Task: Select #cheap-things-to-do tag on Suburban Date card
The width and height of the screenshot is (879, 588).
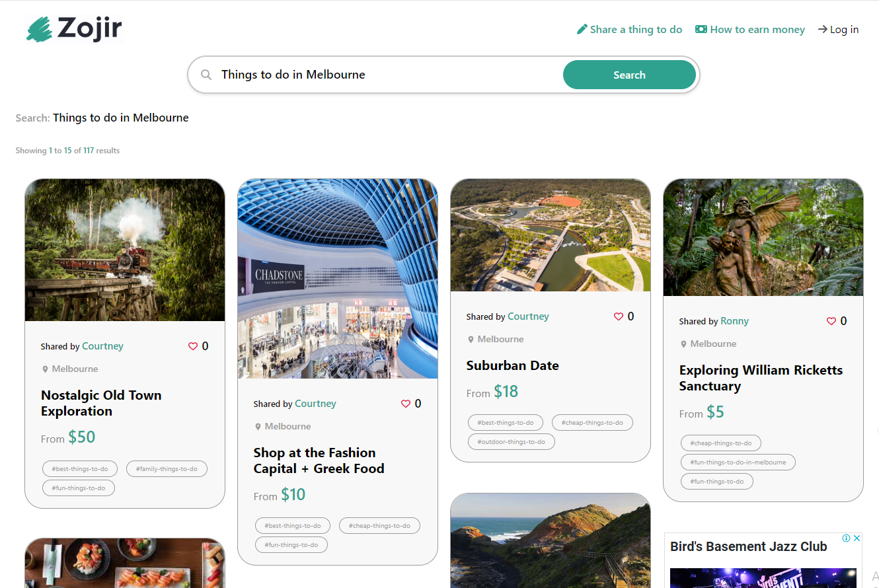Action: click(592, 423)
